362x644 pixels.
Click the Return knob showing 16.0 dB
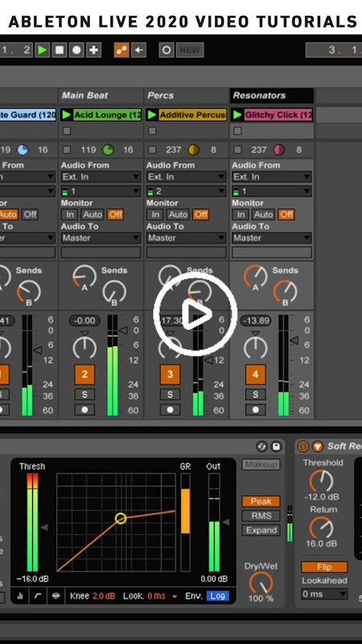click(321, 527)
